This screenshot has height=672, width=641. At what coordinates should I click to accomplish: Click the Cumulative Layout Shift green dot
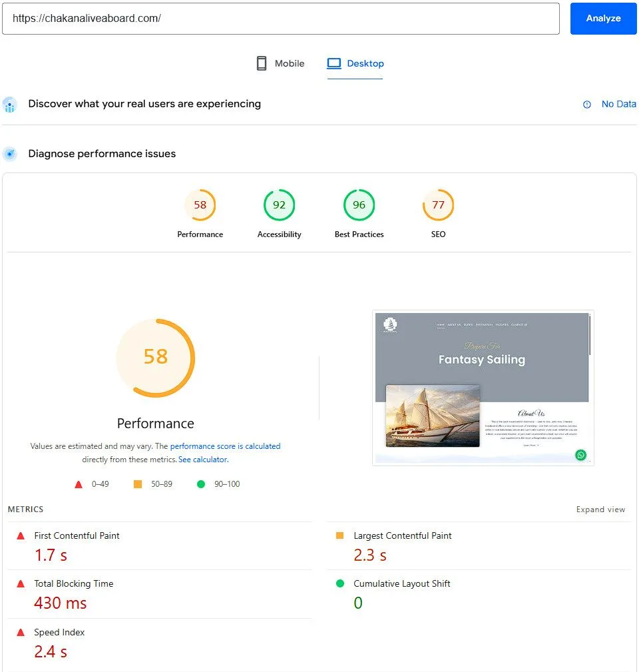pos(340,583)
